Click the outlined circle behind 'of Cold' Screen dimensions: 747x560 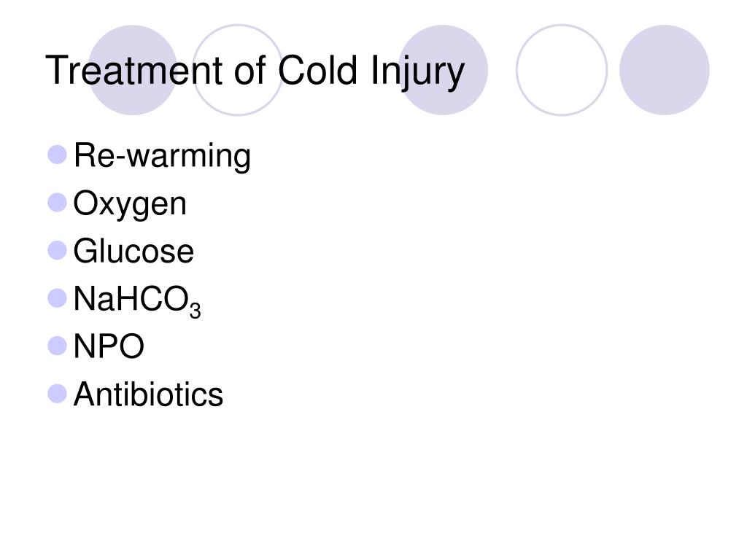pyautogui.click(x=238, y=70)
